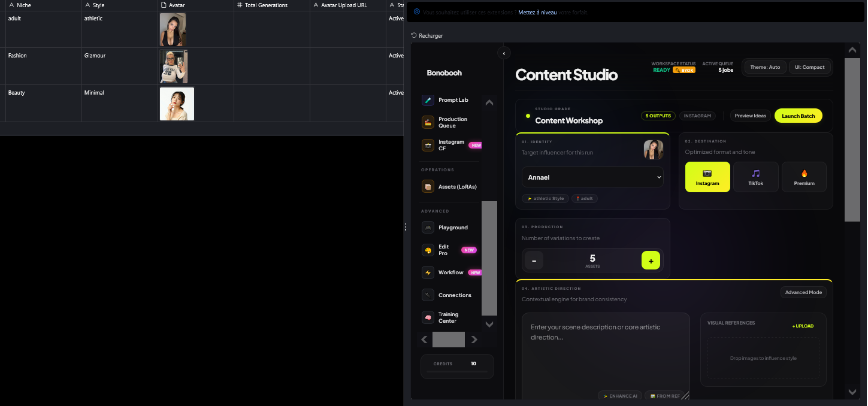
Task: Click the 'Drop images to influence style' zone
Action: pyautogui.click(x=763, y=358)
